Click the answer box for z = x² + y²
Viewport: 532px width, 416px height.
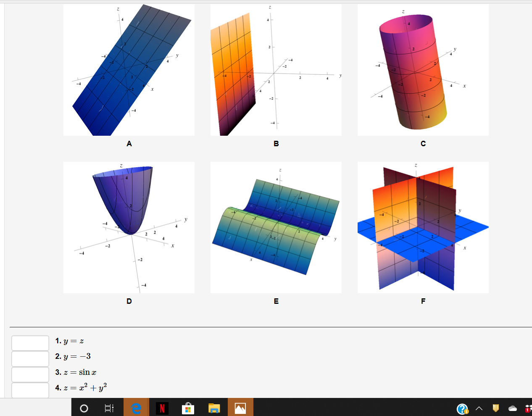30,390
